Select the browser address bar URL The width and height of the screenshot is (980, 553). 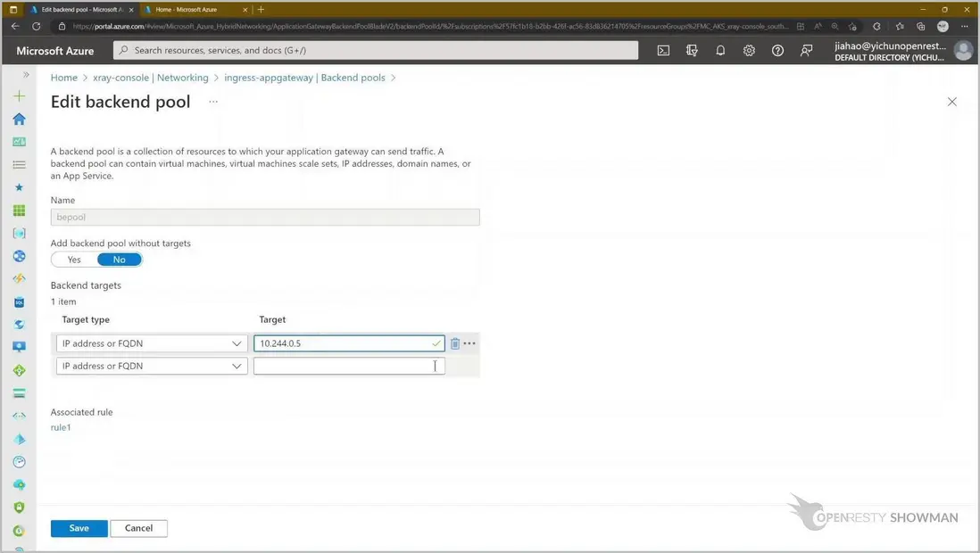pos(430,26)
